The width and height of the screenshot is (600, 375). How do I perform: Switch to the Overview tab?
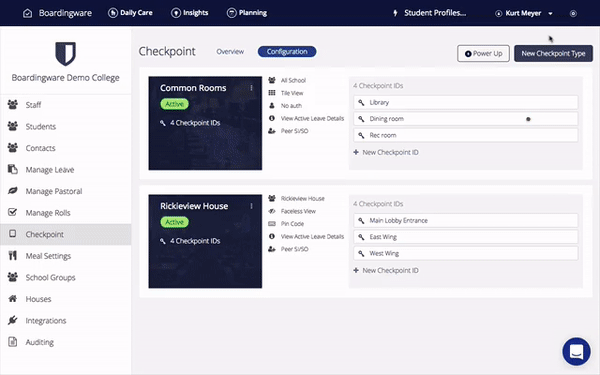[x=230, y=52]
